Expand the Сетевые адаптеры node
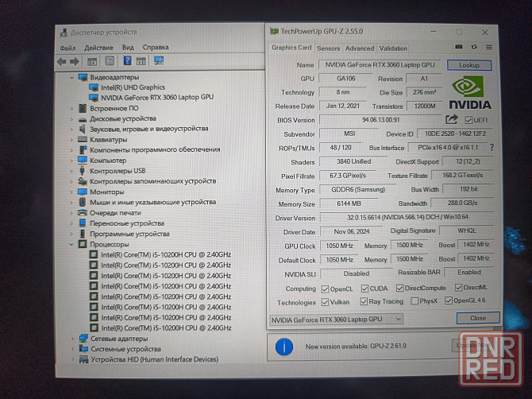 pos(72,339)
